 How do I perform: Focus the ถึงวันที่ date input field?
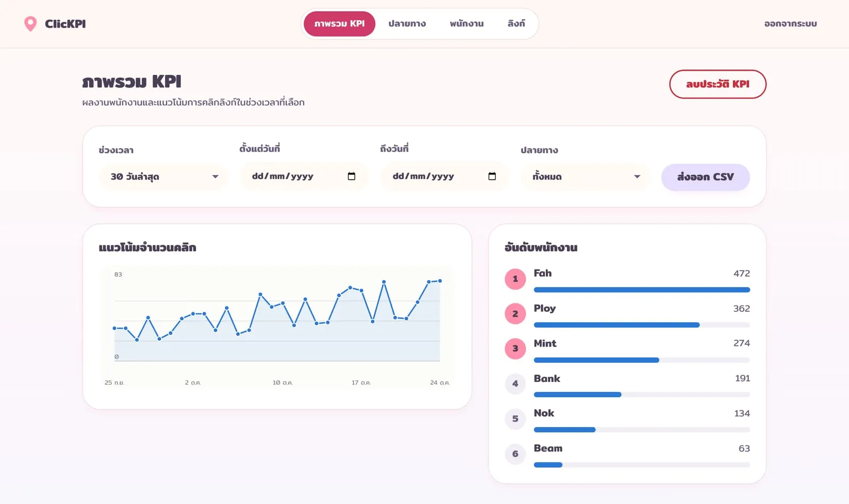[x=445, y=176]
